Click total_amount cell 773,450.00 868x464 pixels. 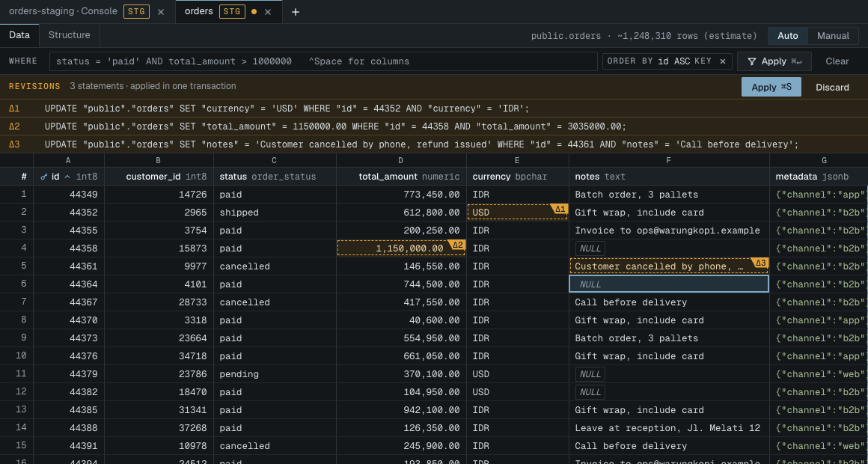[401, 195]
